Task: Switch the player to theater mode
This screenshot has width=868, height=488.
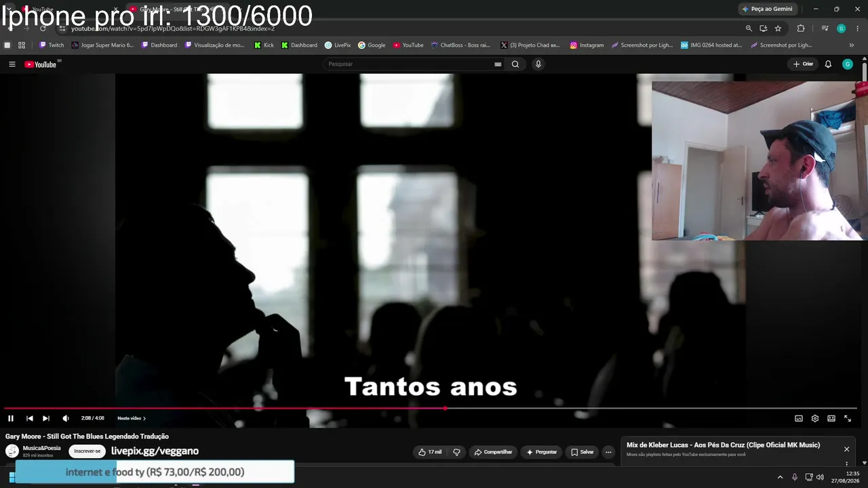Action: tap(831, 418)
